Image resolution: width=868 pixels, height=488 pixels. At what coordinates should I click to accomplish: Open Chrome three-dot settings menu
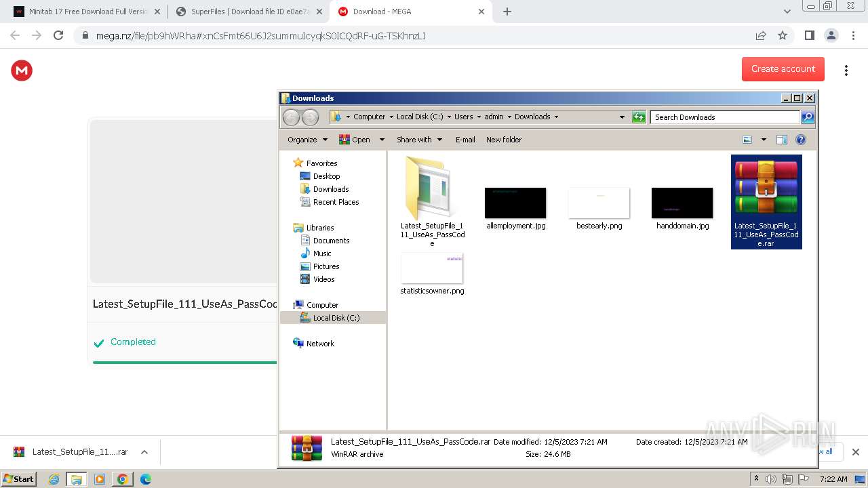853,35
